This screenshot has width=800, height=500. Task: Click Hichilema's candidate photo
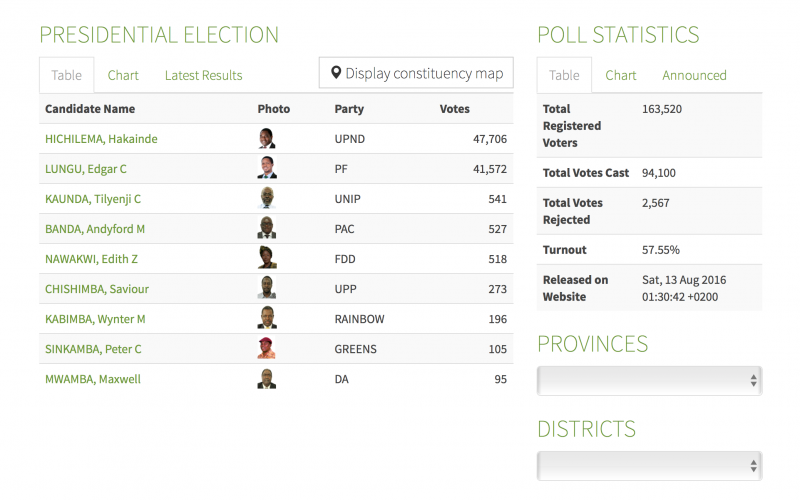[x=266, y=139]
